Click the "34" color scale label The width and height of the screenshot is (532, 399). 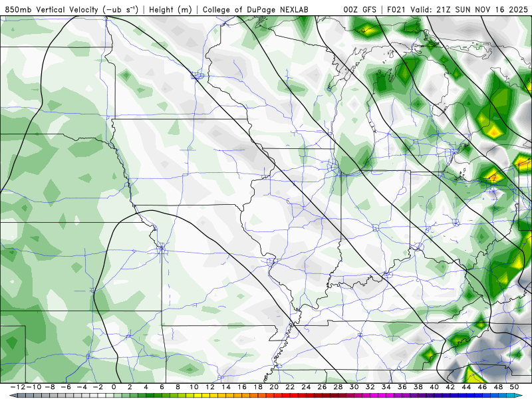coord(386,387)
